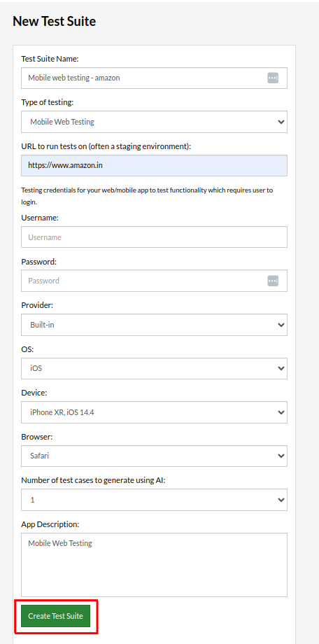
Task: Click the Create Test Suite button
Action: 55,616
